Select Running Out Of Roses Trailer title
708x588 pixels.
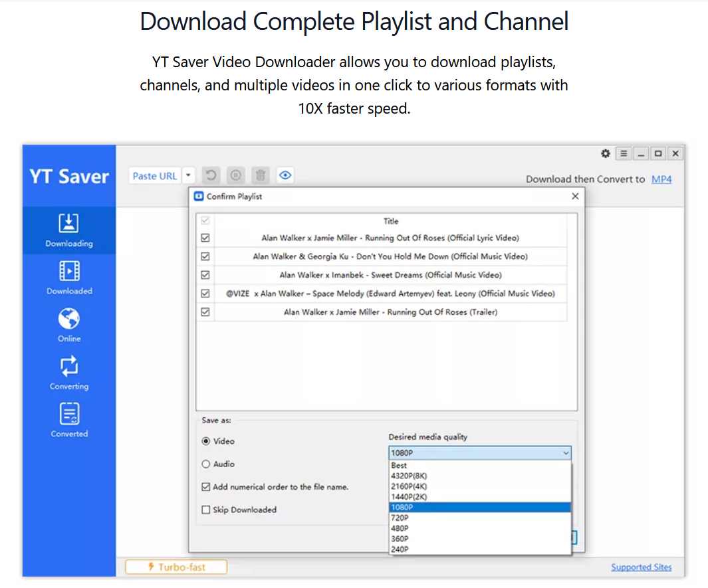click(391, 312)
